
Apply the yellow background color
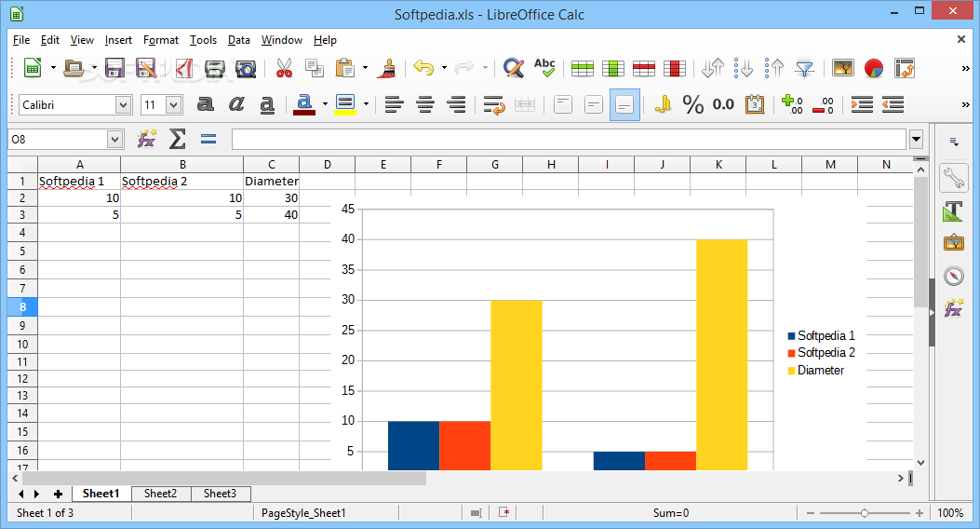coord(345,104)
